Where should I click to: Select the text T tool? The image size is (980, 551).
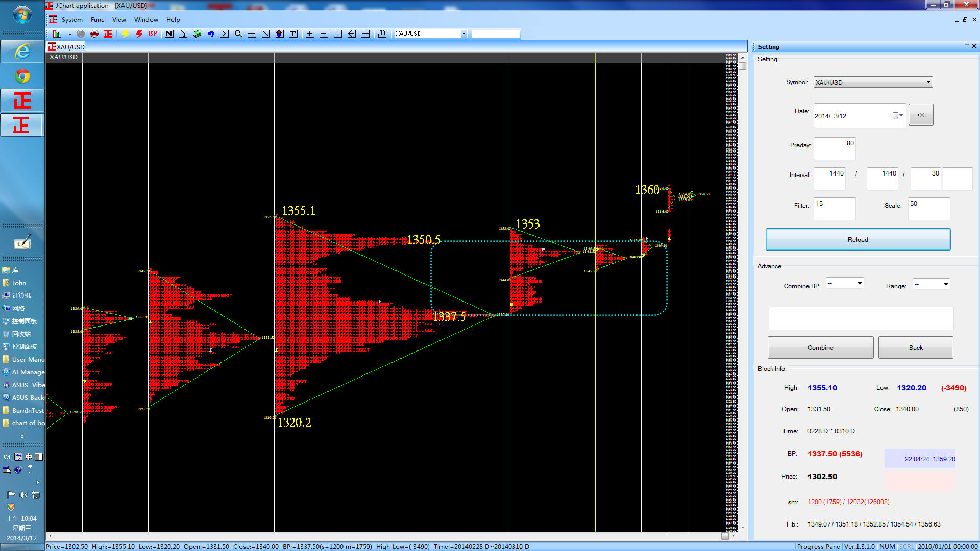click(x=293, y=34)
